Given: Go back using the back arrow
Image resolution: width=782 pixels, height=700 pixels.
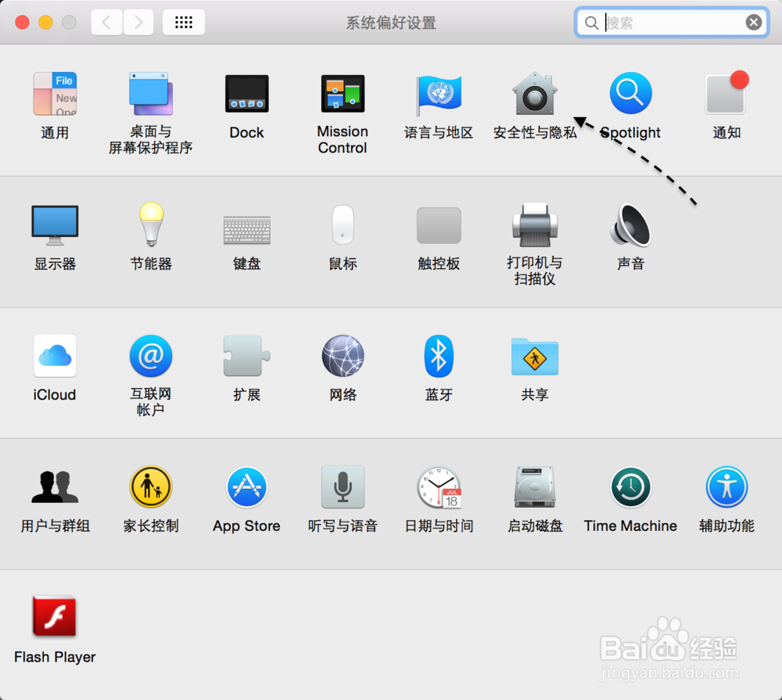Looking at the screenshot, I should pos(106,22).
